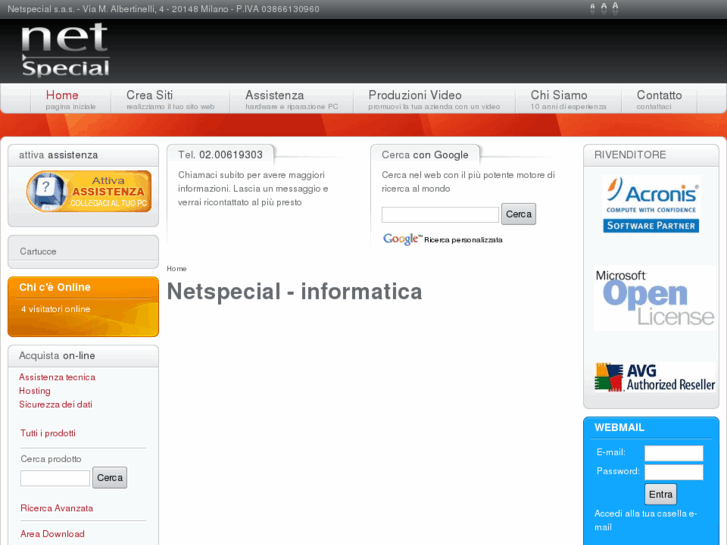
Task: Open the Produzioni Video menu
Action: [x=434, y=100]
